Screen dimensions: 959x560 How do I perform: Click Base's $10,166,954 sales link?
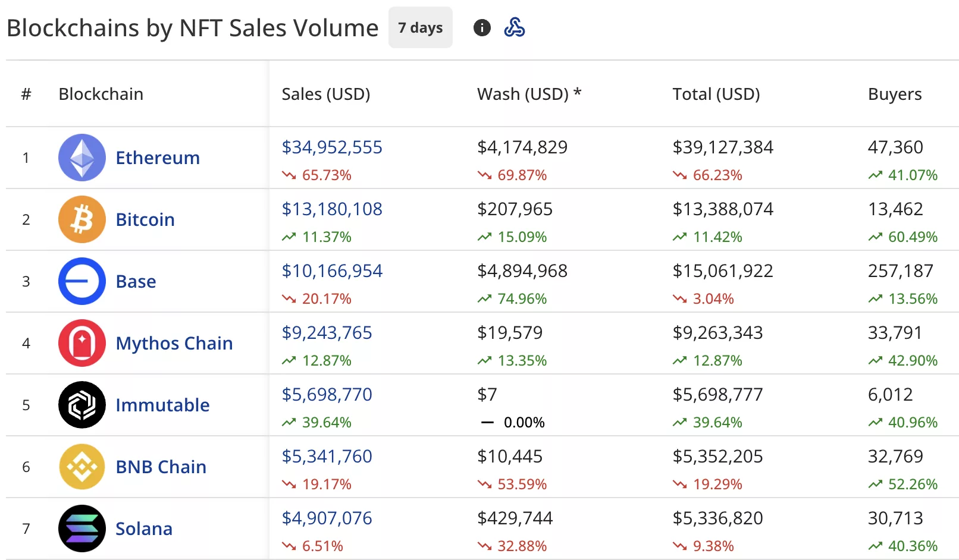coord(333,270)
